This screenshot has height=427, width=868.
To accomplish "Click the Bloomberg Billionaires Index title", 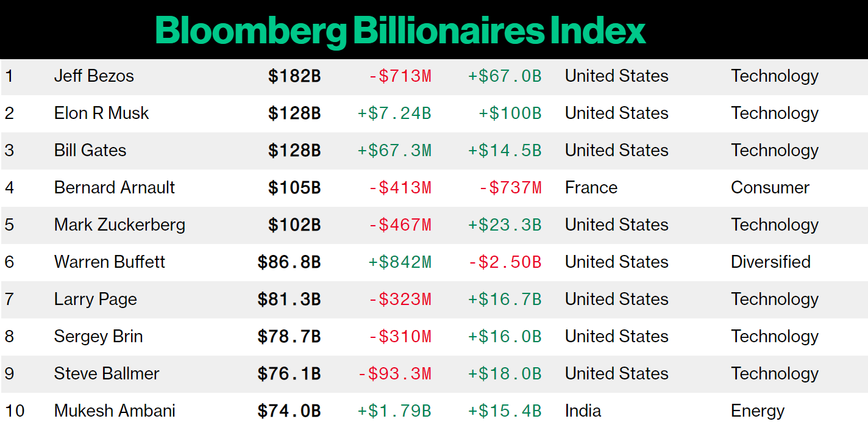I will 400,30.
